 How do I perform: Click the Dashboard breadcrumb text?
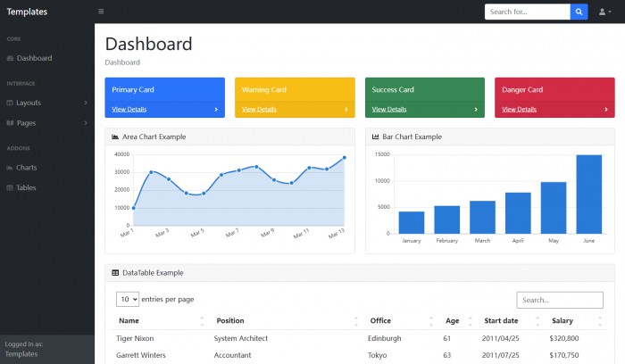tap(122, 62)
